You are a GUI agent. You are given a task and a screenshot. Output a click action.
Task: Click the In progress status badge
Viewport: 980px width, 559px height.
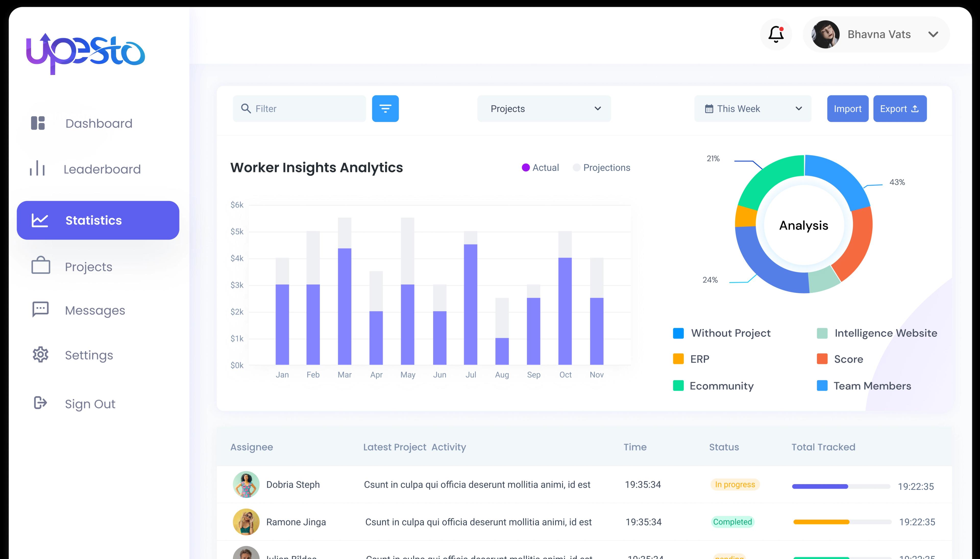735,485
